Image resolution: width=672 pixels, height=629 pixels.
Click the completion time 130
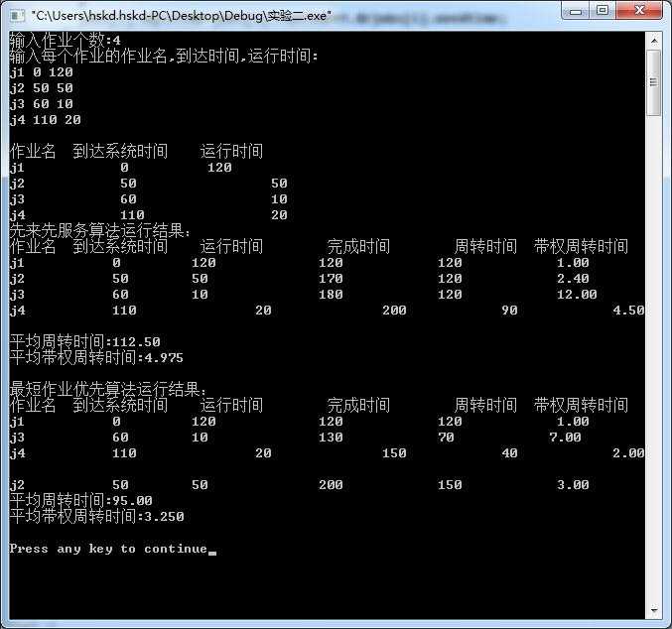(331, 438)
